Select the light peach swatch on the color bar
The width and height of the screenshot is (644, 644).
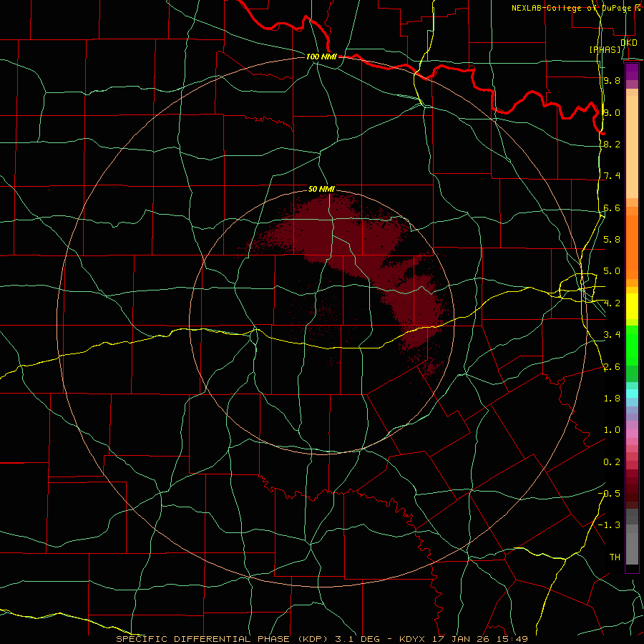(x=632, y=148)
